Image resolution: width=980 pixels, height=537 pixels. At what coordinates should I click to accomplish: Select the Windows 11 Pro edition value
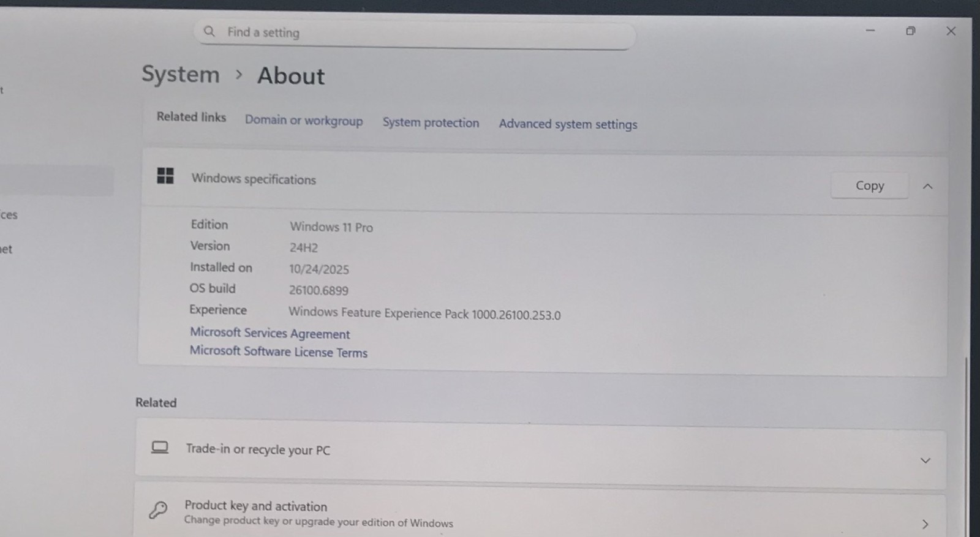[x=331, y=227]
